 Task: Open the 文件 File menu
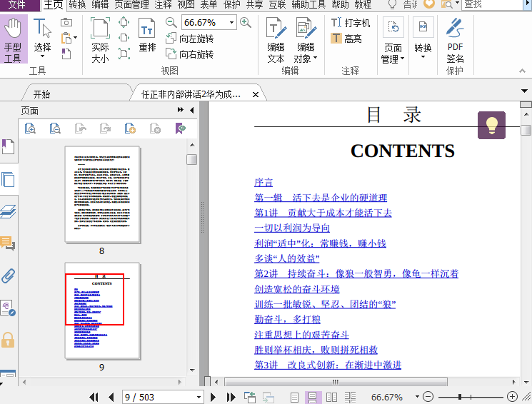pyautogui.click(x=16, y=4)
